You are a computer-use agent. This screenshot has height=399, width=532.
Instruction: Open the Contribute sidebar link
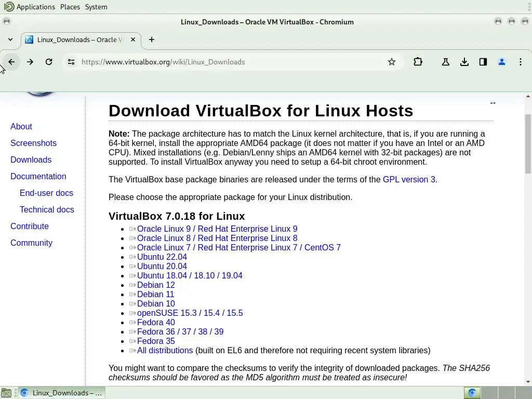pyautogui.click(x=30, y=226)
